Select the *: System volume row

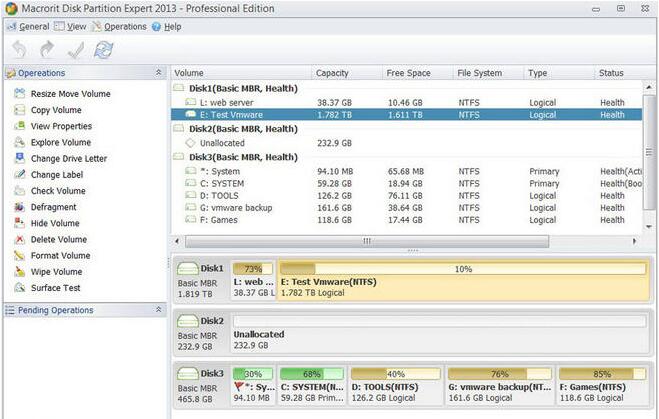tap(406, 171)
